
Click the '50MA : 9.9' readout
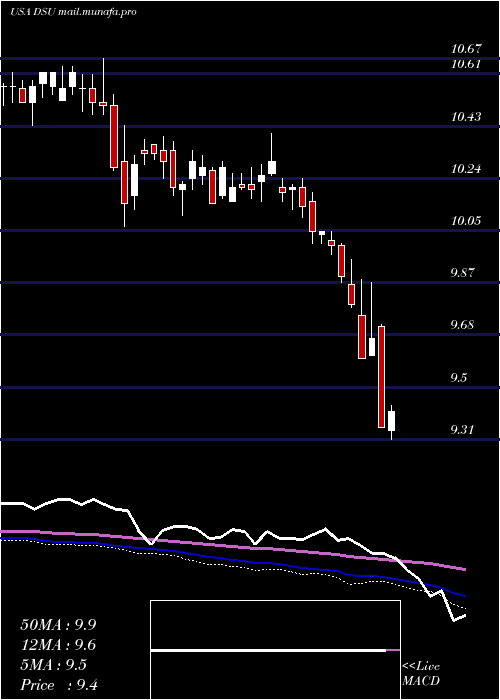58,625
